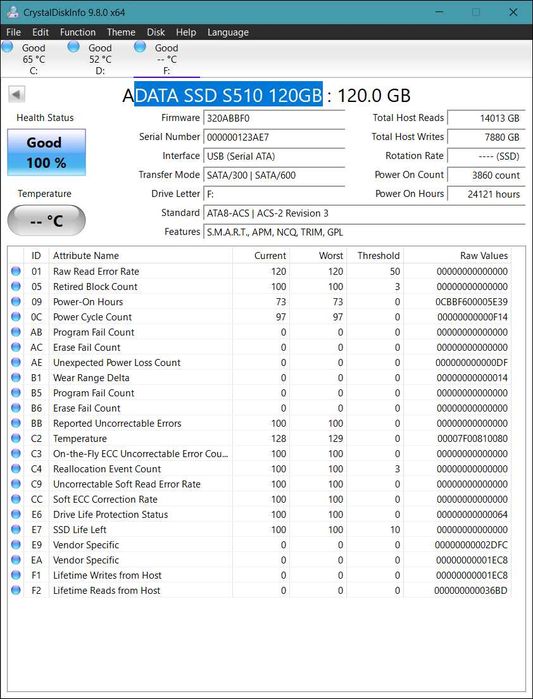Click the status icon for Wear Range Delta
Image resolution: width=533 pixels, height=699 pixels.
point(16,377)
